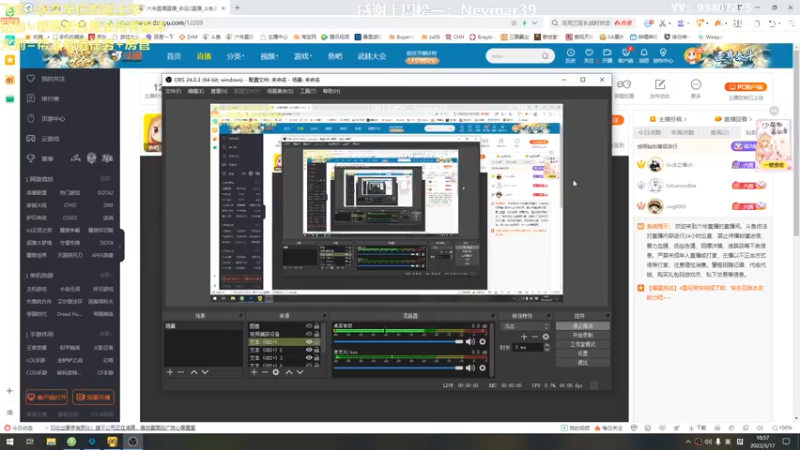
Task: Adjust the mic/aux volume slider
Action: (x=398, y=368)
